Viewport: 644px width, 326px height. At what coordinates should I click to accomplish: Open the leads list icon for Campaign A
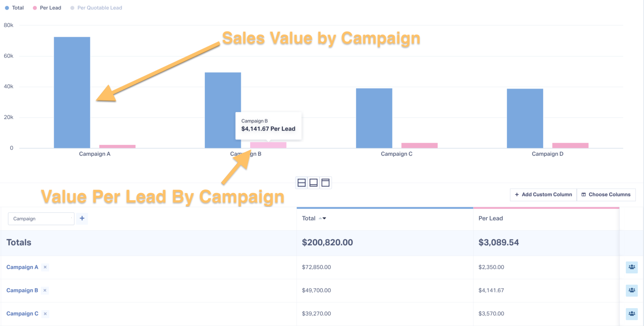[x=632, y=267]
